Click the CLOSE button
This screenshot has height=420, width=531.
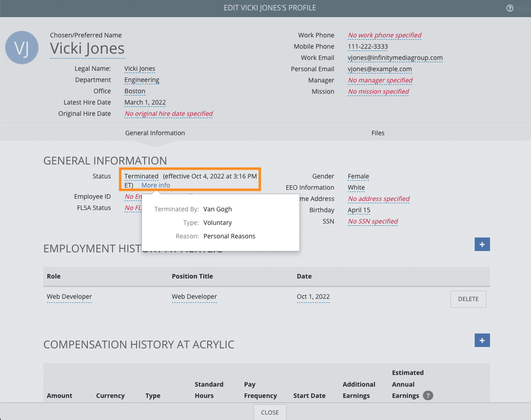click(x=270, y=412)
